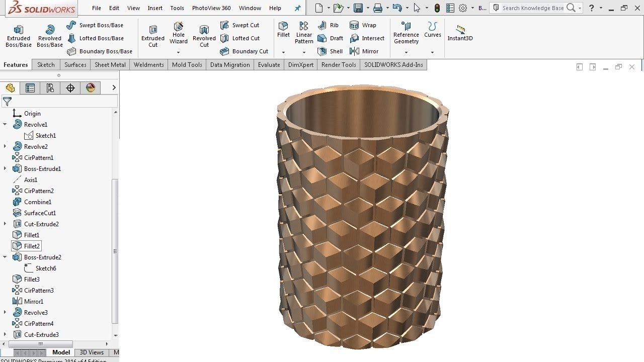The height and width of the screenshot is (362, 644).
Task: Open the Options gear icon
Action: tap(463, 8)
